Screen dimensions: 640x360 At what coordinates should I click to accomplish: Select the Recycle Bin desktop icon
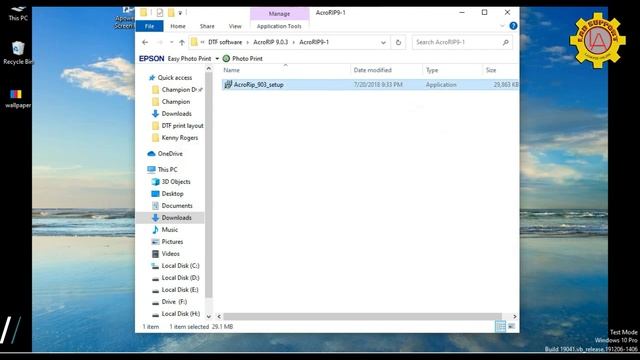tap(18, 53)
